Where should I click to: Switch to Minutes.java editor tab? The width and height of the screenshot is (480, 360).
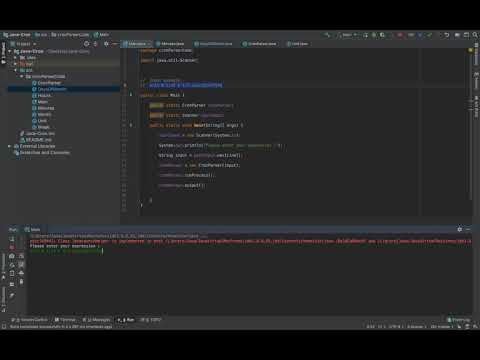tap(170, 44)
